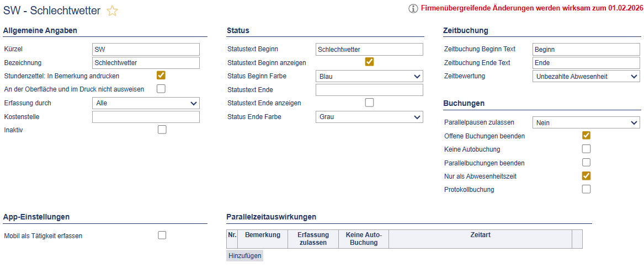Uncheck Nur als Abwesenheitszeit
The height and width of the screenshot is (268, 644).
tap(586, 176)
